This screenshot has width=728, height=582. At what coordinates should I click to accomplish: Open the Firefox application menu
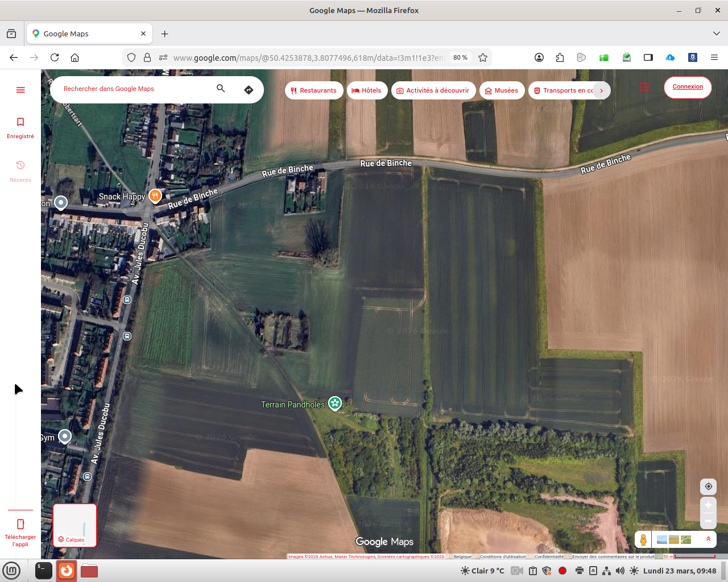point(714,57)
